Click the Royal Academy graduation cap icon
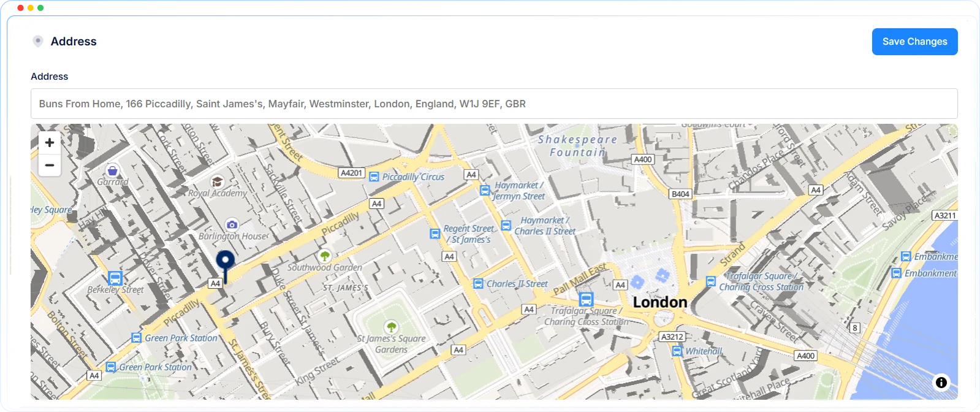This screenshot has height=412, width=980. 217,181
